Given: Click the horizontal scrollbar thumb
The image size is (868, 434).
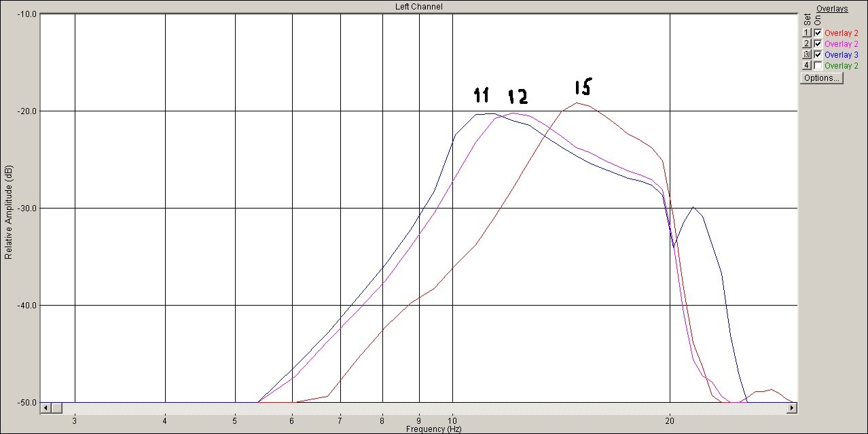Looking at the screenshot, I should [x=56, y=408].
